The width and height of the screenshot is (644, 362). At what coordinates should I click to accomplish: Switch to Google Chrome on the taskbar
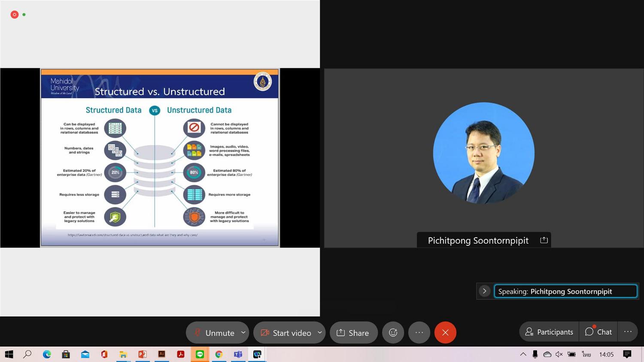click(x=219, y=354)
